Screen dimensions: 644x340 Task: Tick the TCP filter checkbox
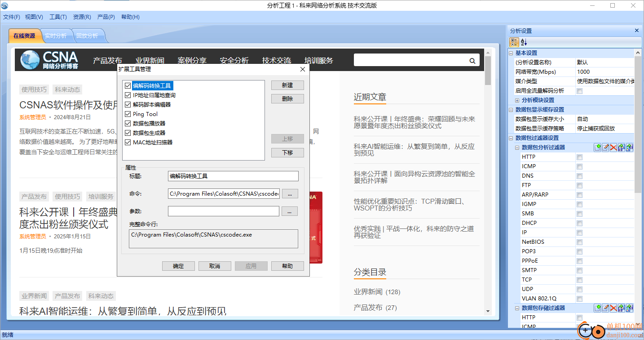(579, 280)
